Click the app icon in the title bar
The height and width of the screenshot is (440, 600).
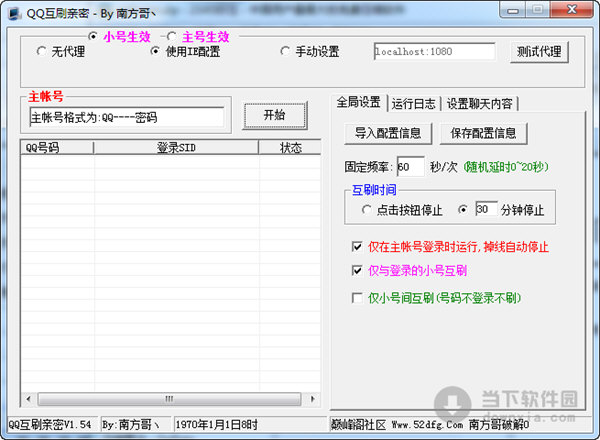(14, 11)
